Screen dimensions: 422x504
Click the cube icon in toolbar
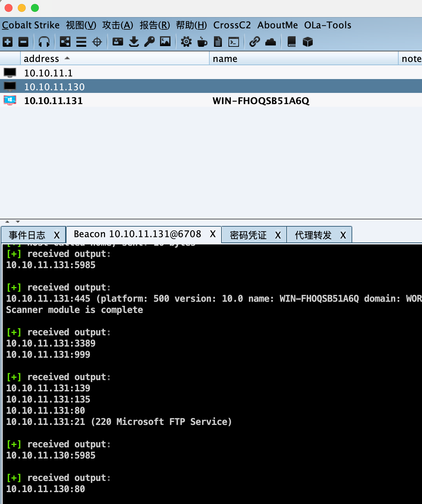pos(307,42)
